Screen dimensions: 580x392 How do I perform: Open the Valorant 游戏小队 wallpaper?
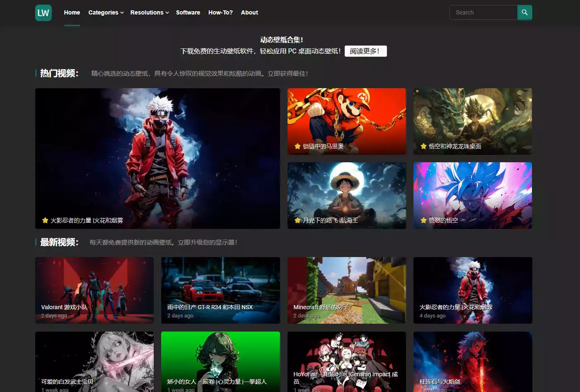click(x=94, y=290)
